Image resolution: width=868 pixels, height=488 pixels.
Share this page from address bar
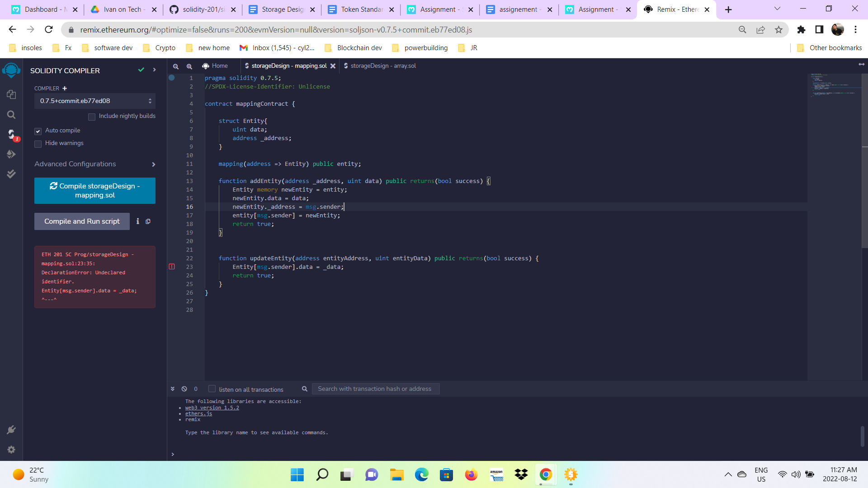761,30
